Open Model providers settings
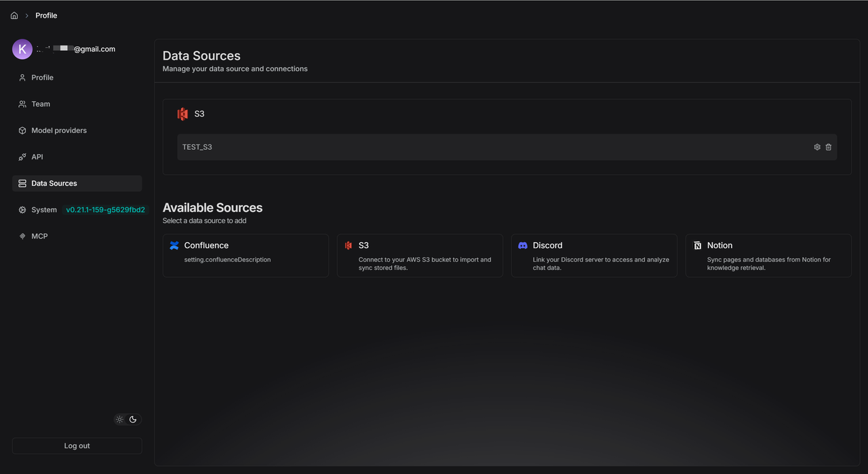 (59, 131)
